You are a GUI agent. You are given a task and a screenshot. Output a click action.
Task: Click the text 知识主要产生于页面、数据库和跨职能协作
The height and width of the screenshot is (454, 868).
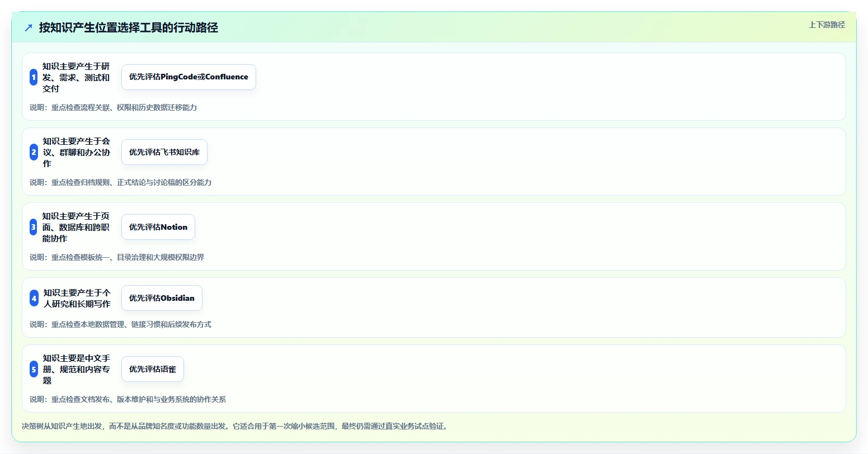pos(76,227)
